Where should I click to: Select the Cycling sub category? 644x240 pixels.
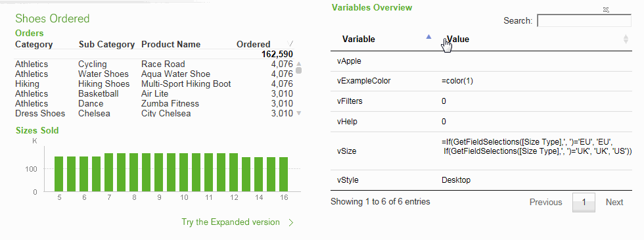point(93,64)
